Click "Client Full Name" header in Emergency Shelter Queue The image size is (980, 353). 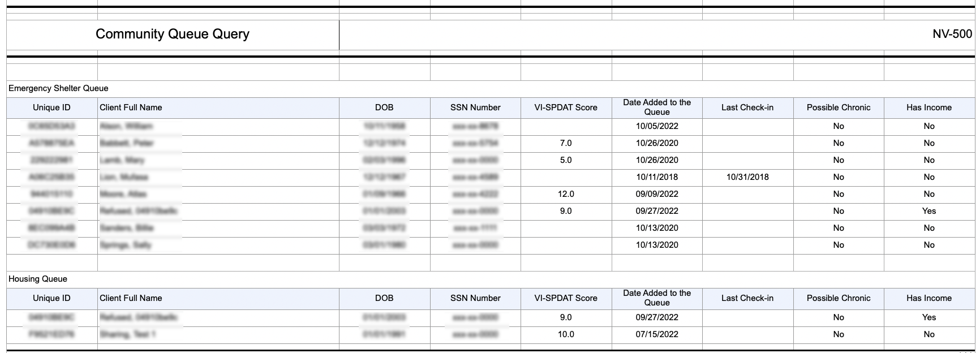tap(131, 107)
